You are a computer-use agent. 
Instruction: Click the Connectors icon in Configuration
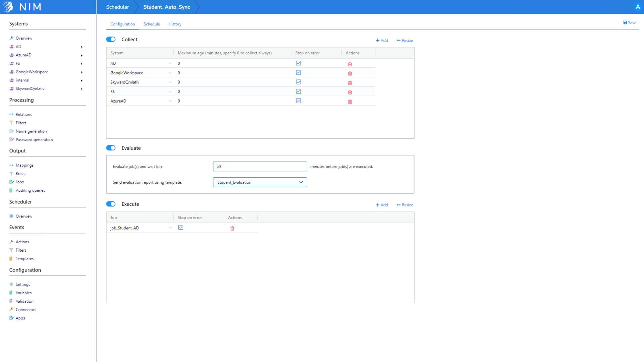click(11, 309)
